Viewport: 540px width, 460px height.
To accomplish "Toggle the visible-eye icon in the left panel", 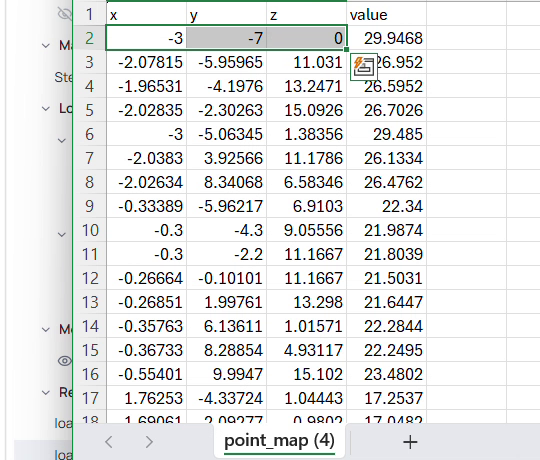I will tap(65, 361).
